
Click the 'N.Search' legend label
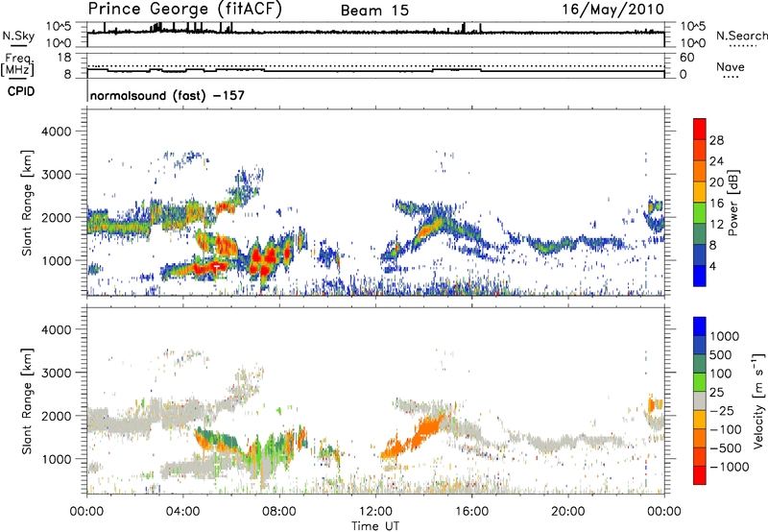(x=741, y=36)
